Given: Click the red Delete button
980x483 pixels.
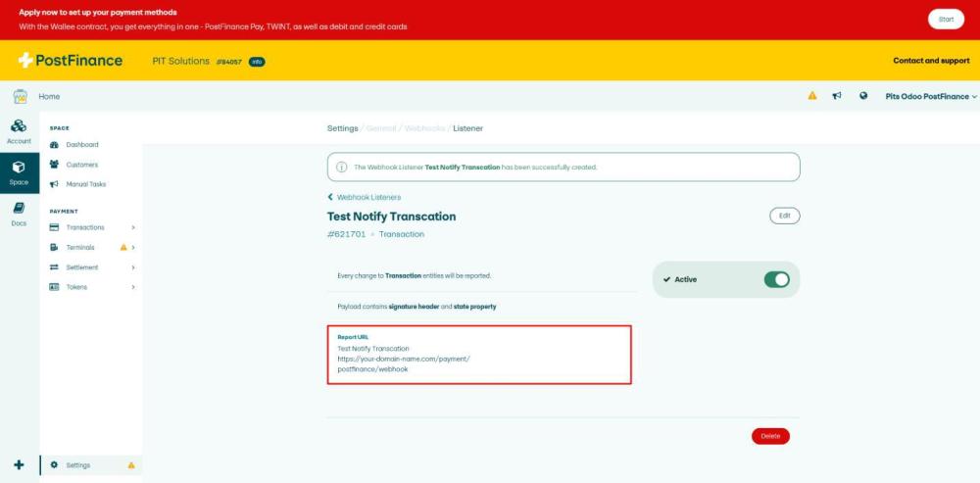Looking at the screenshot, I should coord(770,436).
